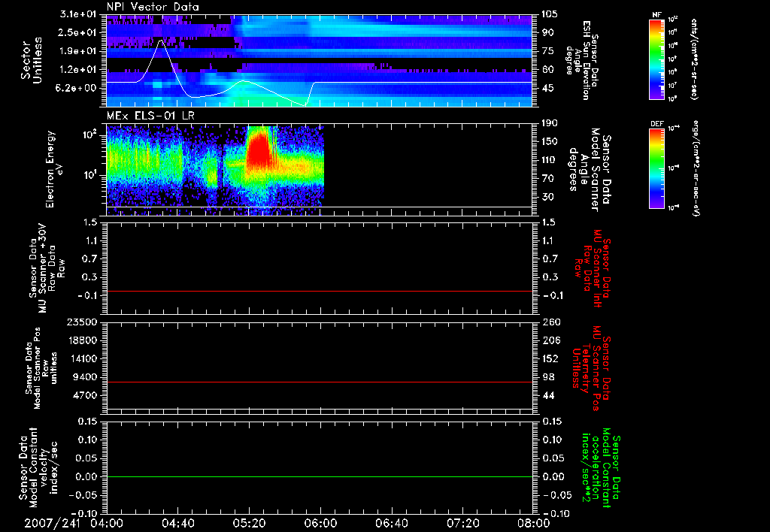Screen dimensions: 770x532
Task: Click the '06:40' time axis label
Action: pos(391,523)
